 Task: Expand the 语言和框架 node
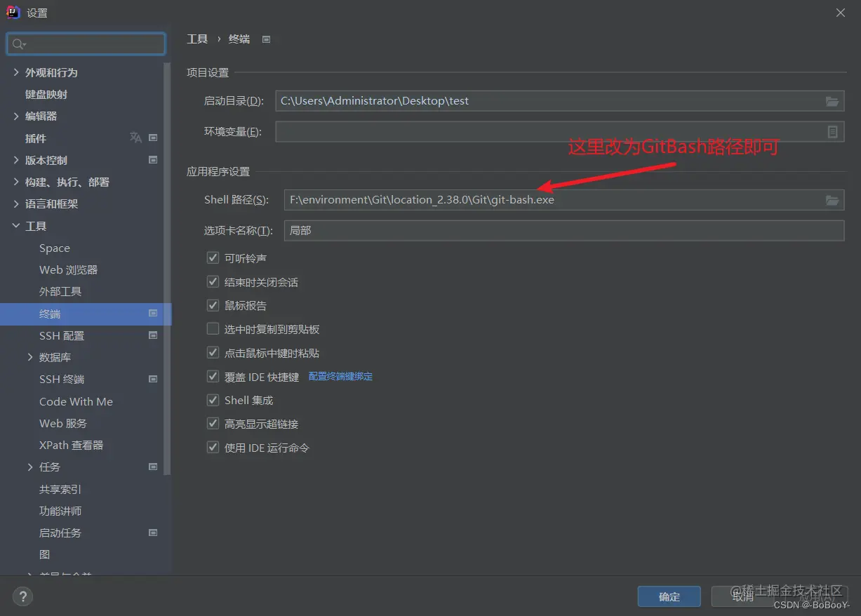16,203
